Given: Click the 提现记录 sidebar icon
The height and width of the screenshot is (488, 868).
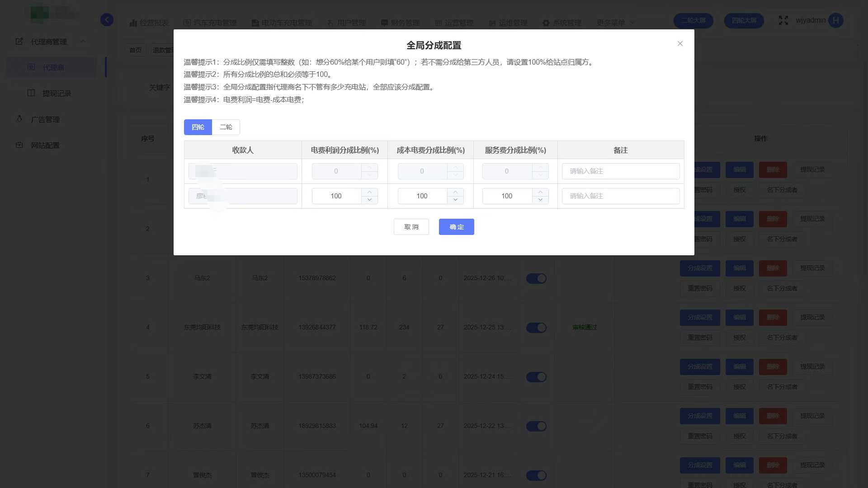Looking at the screenshot, I should point(31,93).
